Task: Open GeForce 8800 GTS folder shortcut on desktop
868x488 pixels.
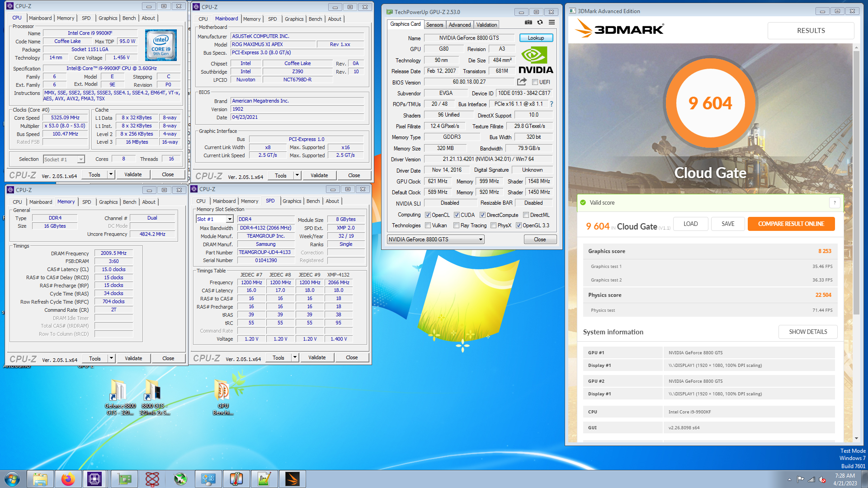Action: point(120,397)
